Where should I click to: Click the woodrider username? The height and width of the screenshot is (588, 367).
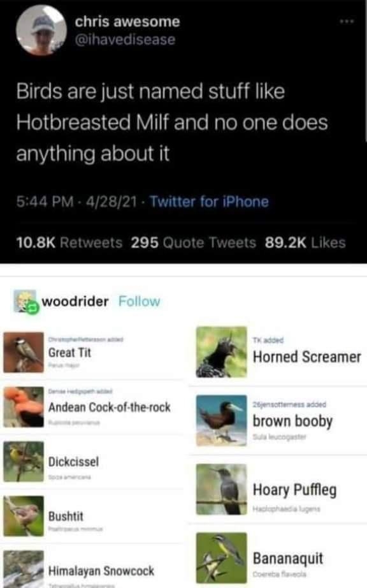75,301
